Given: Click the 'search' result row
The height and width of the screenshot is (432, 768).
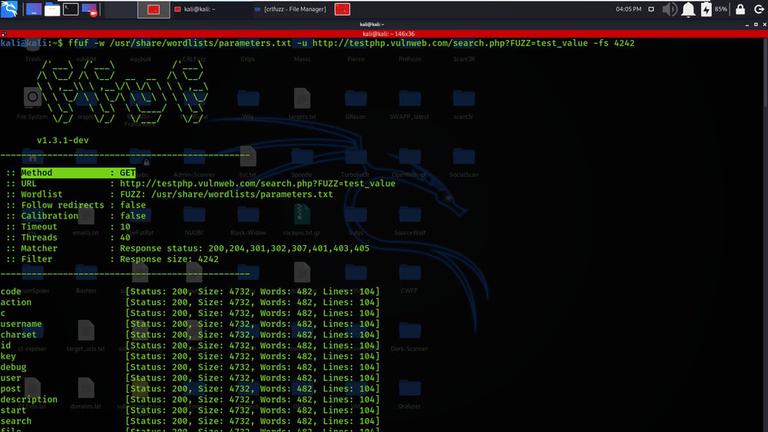Looking at the screenshot, I should (190, 421).
